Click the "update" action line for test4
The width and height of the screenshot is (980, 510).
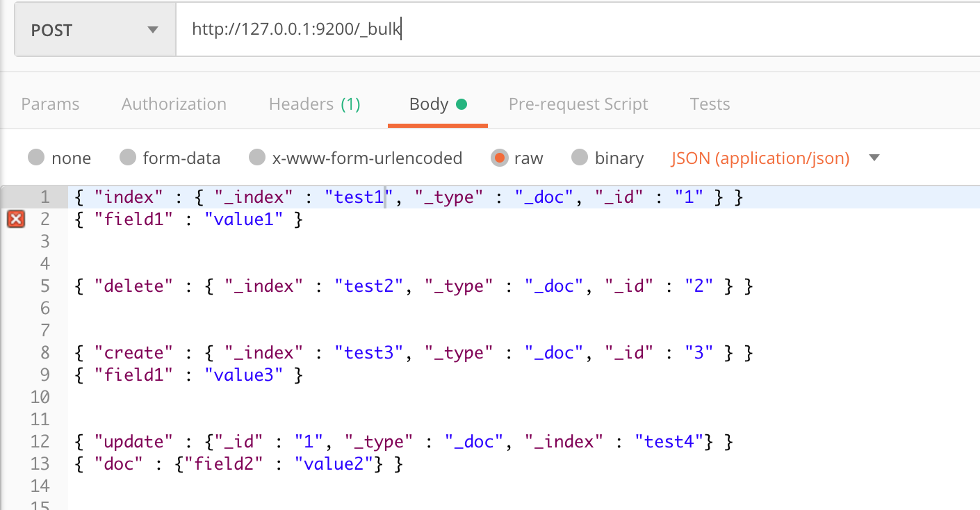[x=404, y=442]
